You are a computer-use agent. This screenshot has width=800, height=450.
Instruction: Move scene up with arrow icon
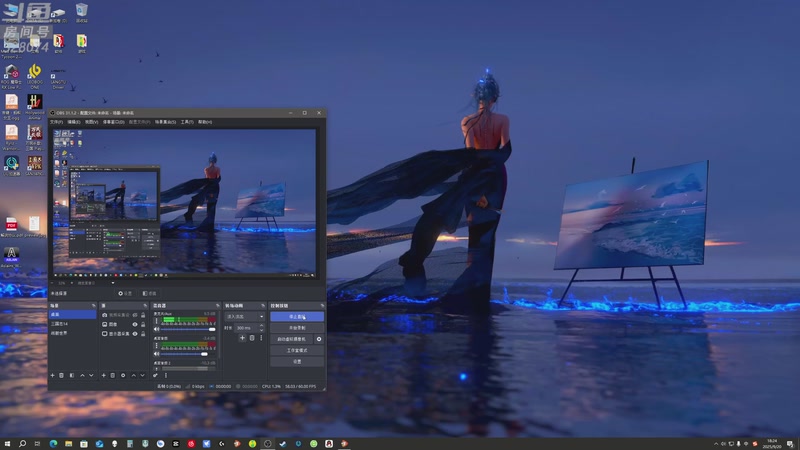pos(82,376)
